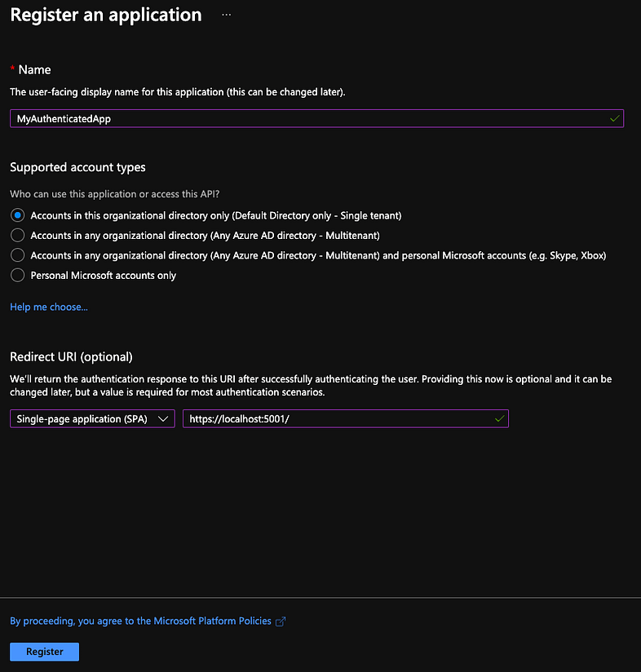
Task: Click the "Help me choose..." link
Action: 48,306
